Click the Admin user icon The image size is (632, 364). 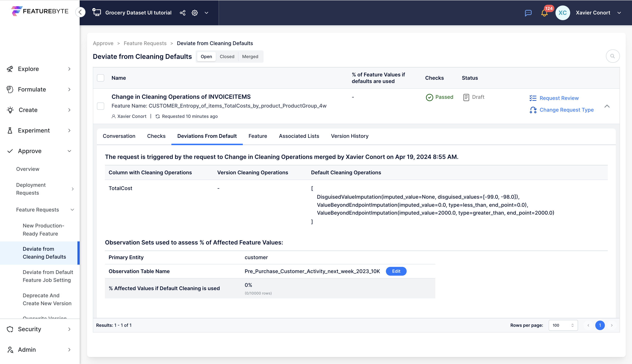10,350
